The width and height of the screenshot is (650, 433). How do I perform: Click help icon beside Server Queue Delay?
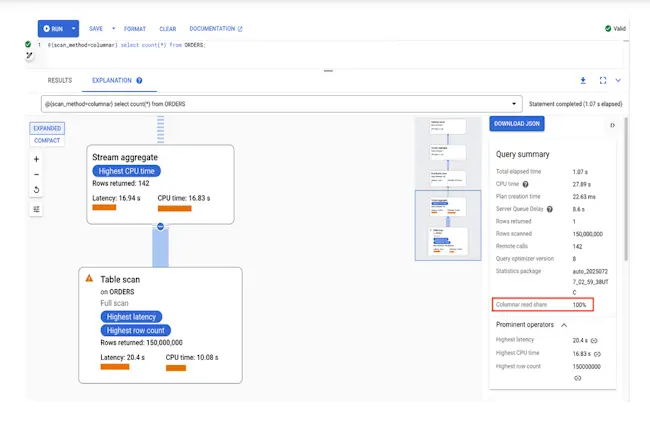(x=550, y=209)
